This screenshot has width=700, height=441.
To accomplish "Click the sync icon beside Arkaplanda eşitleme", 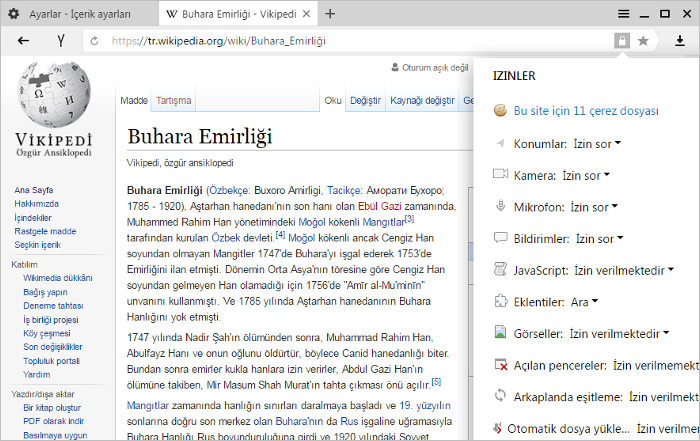I will point(500,395).
